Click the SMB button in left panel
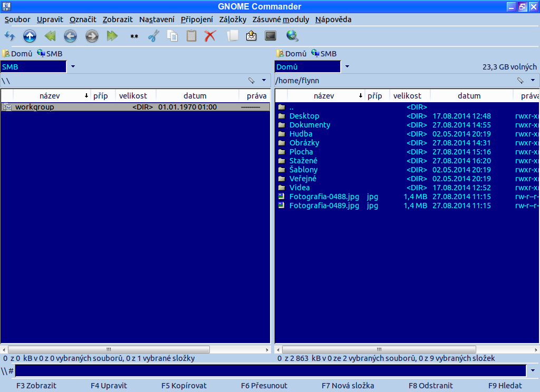Screen dimensions: 540x392 point(50,54)
